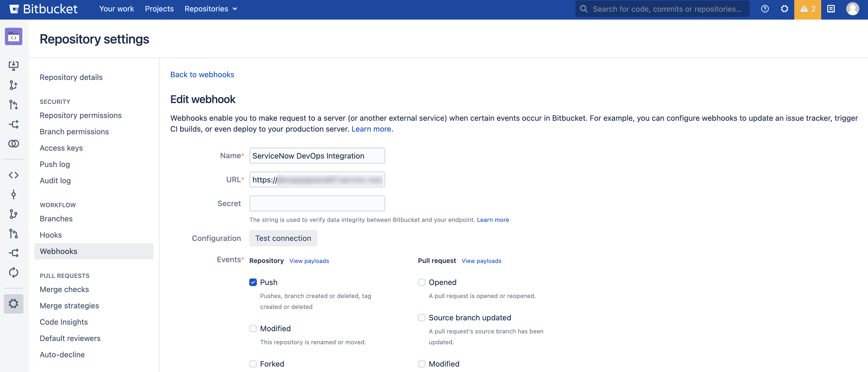Open the Forks icon in sidebar

14,253
